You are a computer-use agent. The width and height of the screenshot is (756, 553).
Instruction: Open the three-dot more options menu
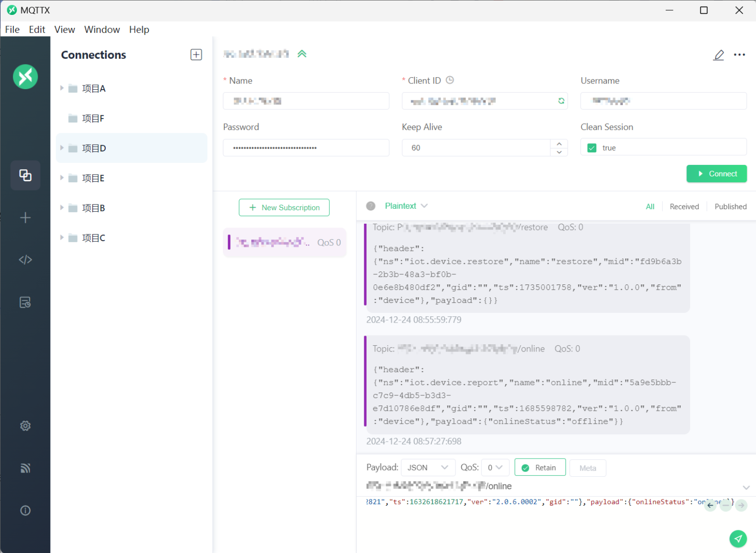[739, 55]
